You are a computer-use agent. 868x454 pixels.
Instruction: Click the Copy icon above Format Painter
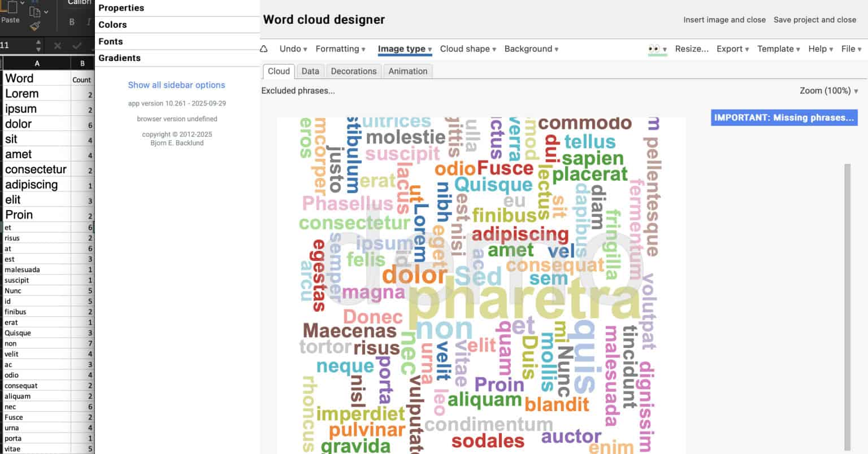point(34,11)
